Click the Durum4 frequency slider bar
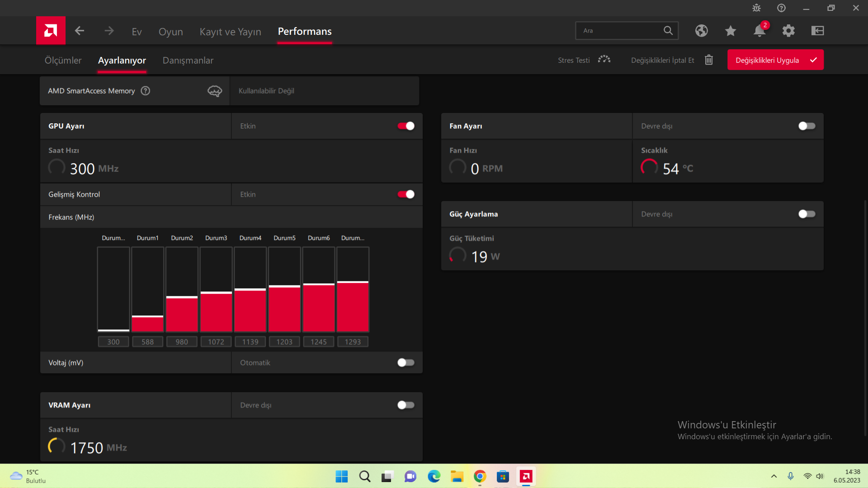 click(x=250, y=289)
